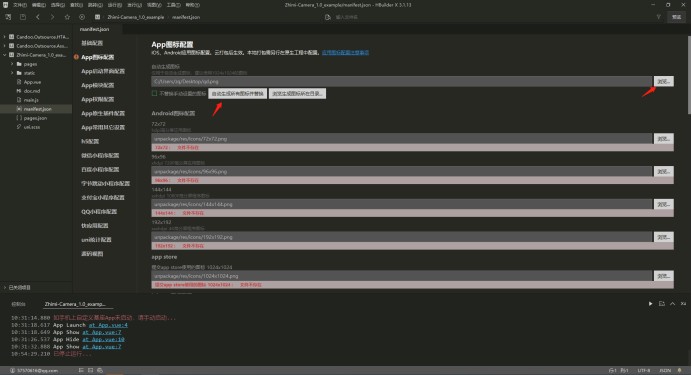The image size is (692, 375).
Task: Collapse the Zhimi-Camera_1.0 project arrow
Action: 5,55
